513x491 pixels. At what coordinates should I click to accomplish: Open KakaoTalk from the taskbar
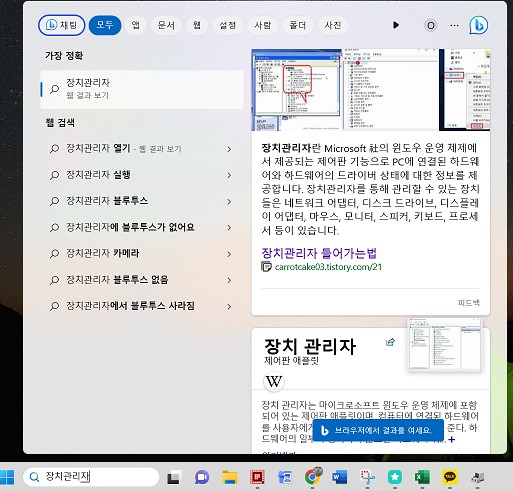pyautogui.click(x=449, y=477)
